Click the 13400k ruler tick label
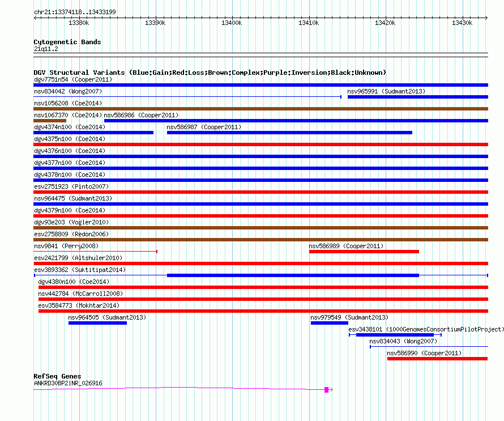 232,23
